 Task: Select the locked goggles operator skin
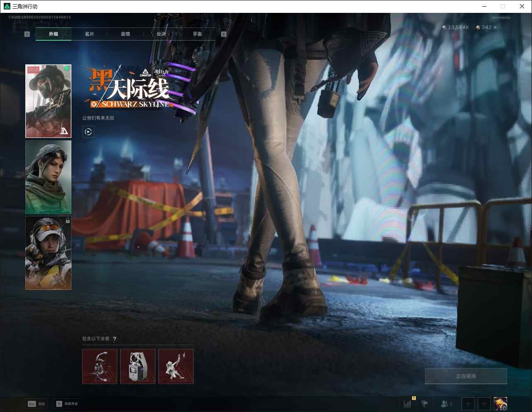point(48,253)
